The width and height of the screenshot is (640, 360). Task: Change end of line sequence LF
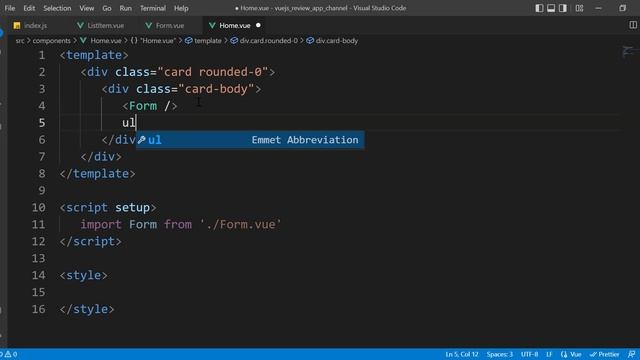pos(549,354)
